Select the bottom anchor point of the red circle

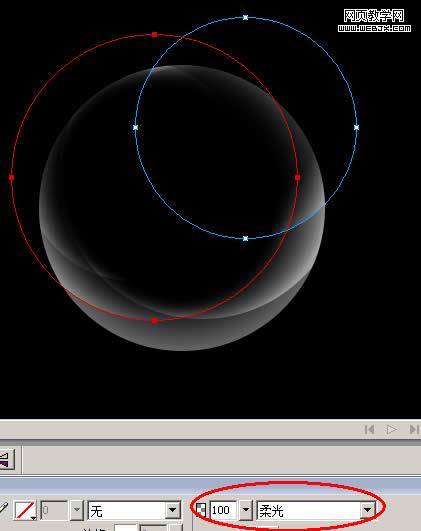coord(154,320)
